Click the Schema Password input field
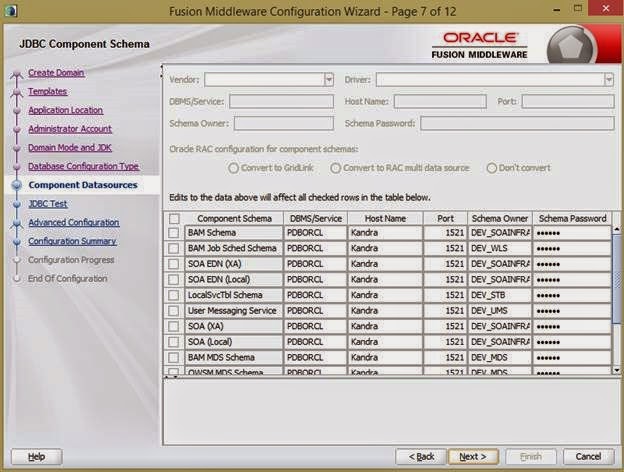The height and width of the screenshot is (472, 624). tap(517, 123)
